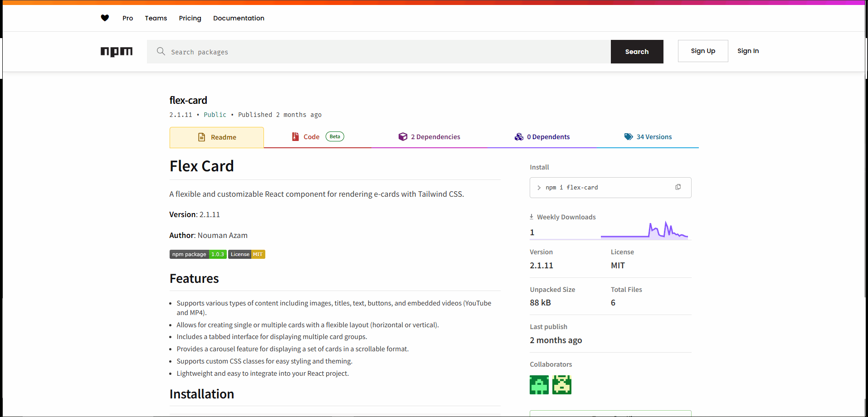Click the npm package version badge

198,254
